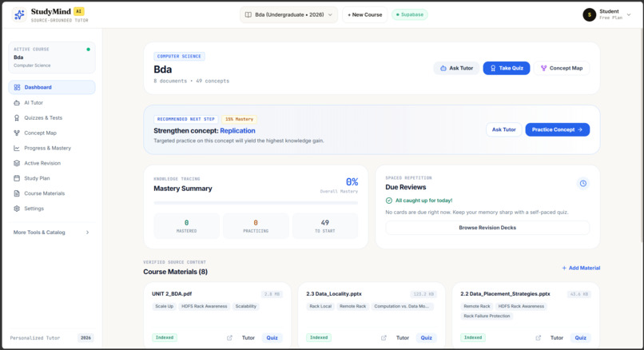
Task: Click Tutor on 2.3 Data_Locality.pptx card
Action: coord(403,338)
